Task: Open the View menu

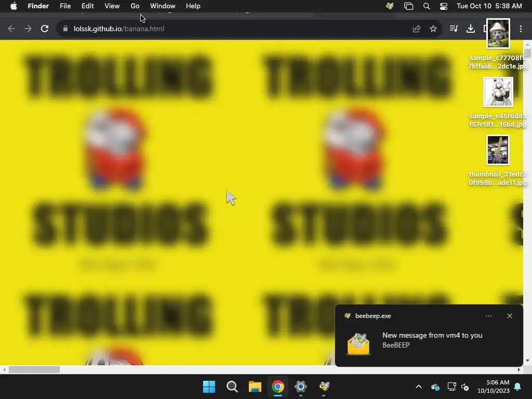Action: pyautogui.click(x=112, y=6)
